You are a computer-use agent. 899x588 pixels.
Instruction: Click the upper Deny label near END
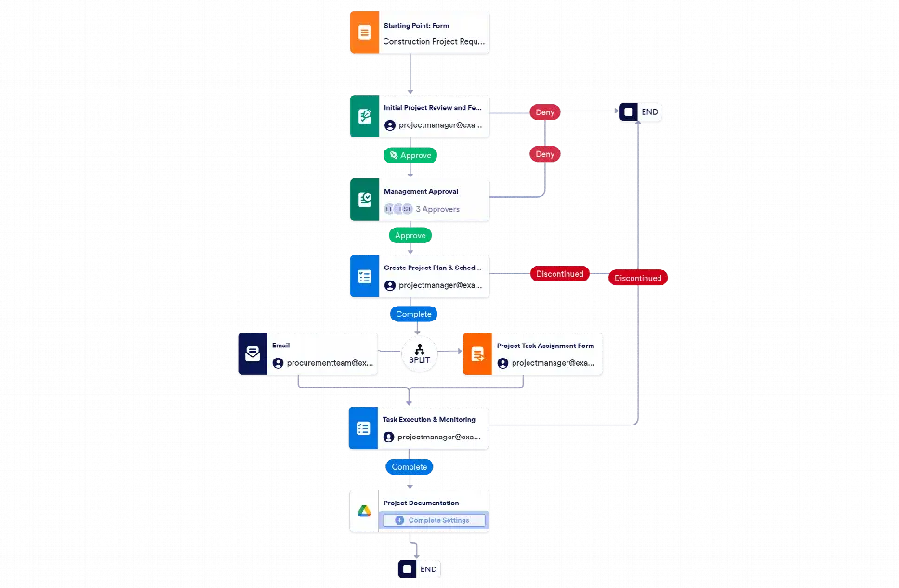(544, 112)
